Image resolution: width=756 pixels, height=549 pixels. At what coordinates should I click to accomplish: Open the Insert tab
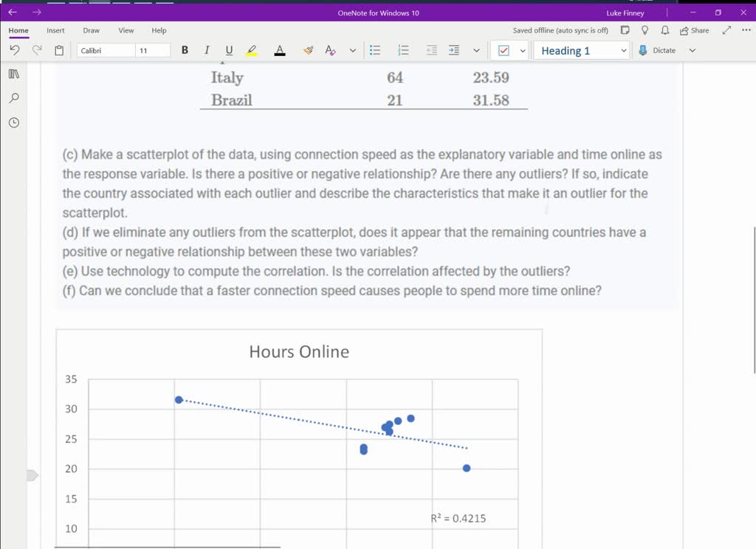tap(55, 30)
